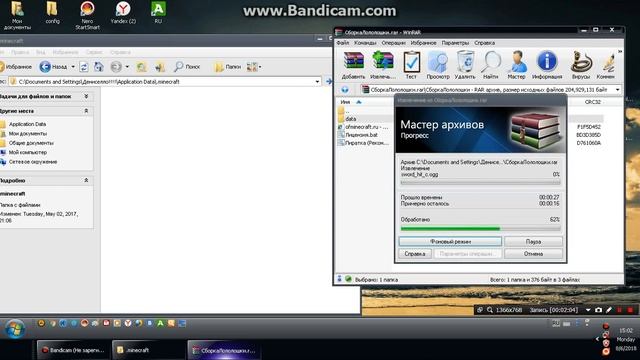This screenshot has height=360, width=640.
Task: Open the Назад button history dropdown arrow
Action: point(73,67)
